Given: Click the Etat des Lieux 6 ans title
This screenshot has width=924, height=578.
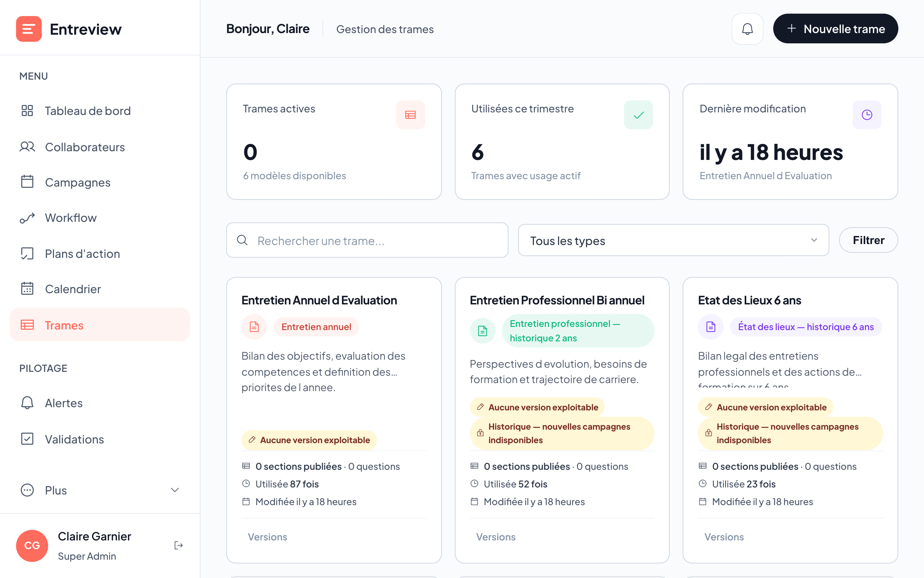Looking at the screenshot, I should coord(749,301).
